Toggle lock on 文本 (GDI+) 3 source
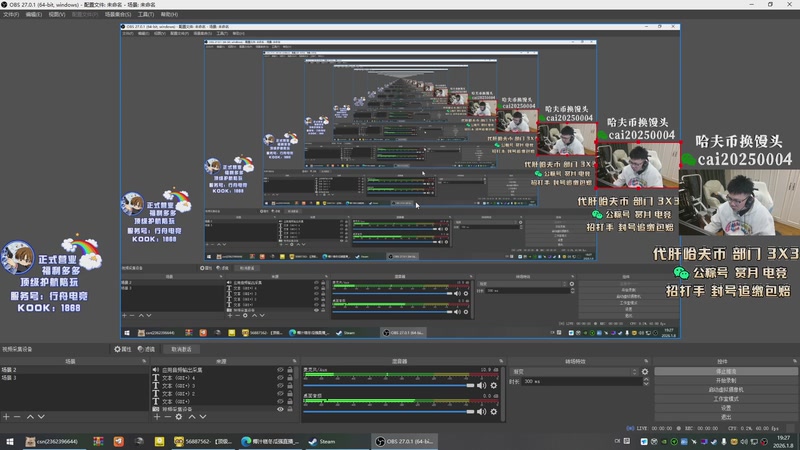This screenshot has height=450, width=800. pyautogui.click(x=290, y=386)
